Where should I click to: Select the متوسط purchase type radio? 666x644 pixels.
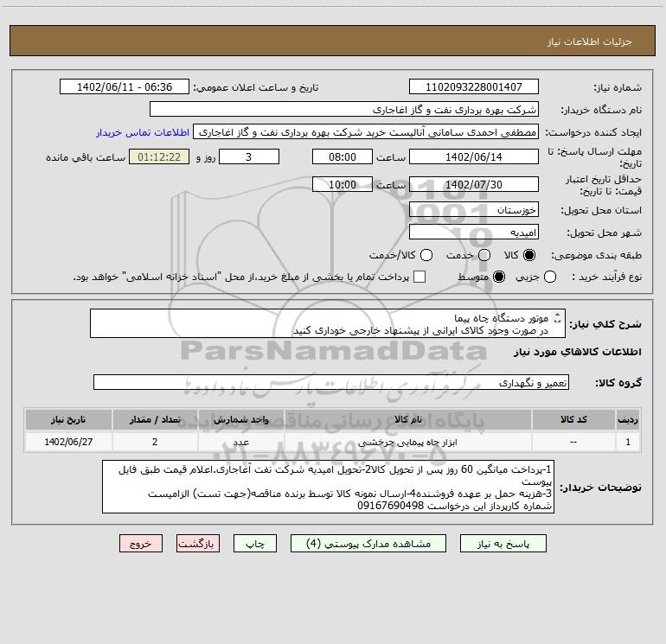pos(499,277)
